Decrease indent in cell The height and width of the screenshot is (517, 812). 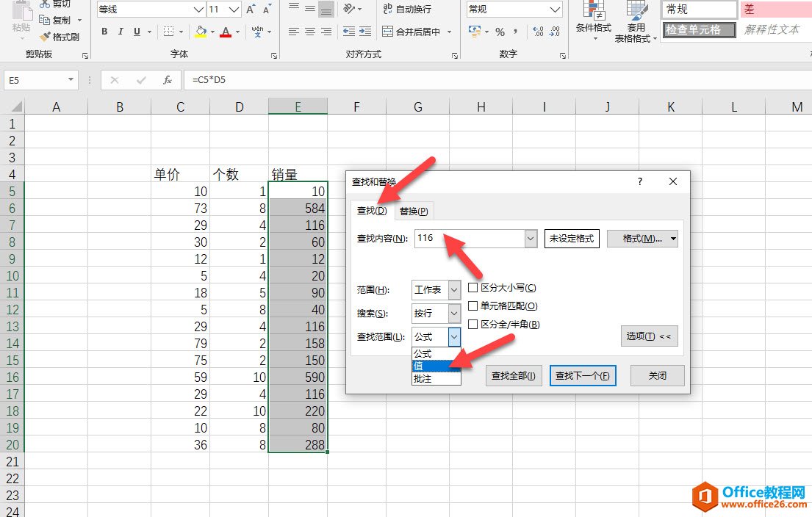coord(349,32)
